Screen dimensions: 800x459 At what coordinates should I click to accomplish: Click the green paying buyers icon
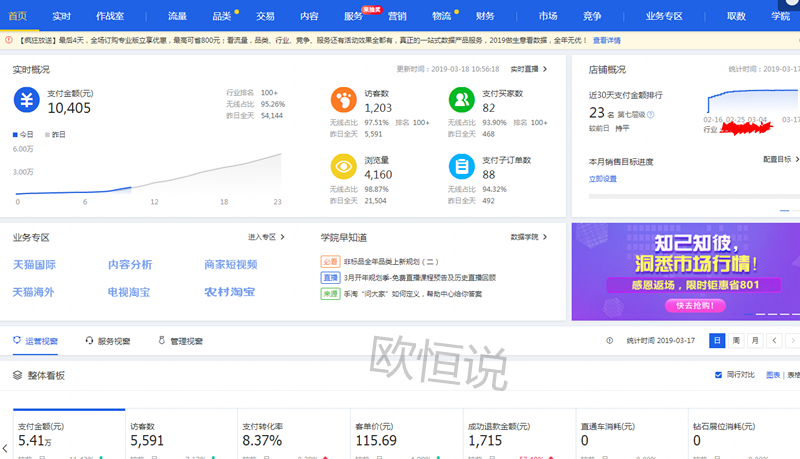461,100
